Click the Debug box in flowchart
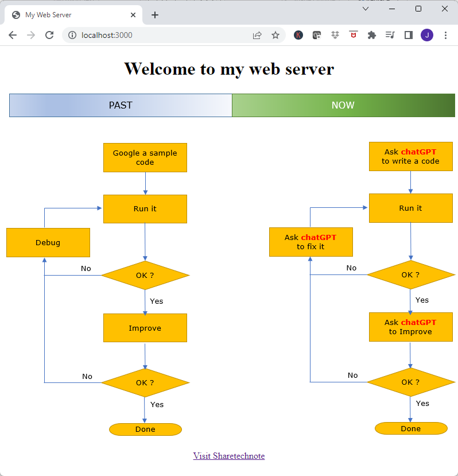The width and height of the screenshot is (458, 476). click(x=48, y=242)
